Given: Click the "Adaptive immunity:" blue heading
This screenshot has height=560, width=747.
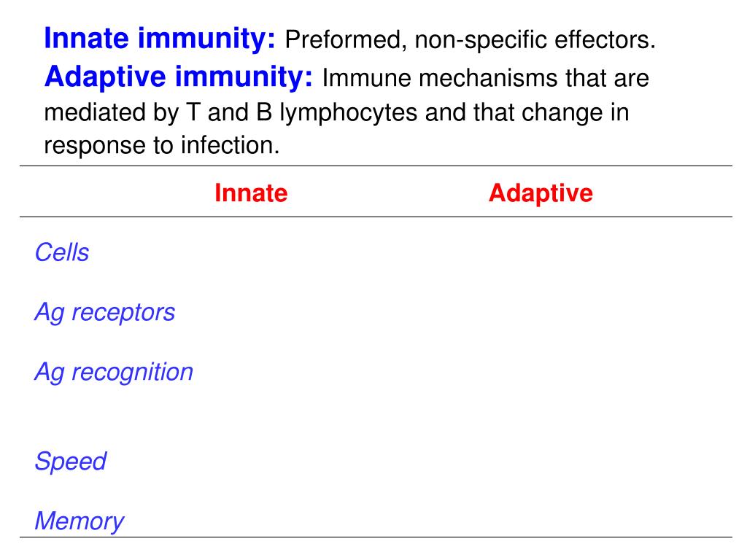Looking at the screenshot, I should pos(179,76).
